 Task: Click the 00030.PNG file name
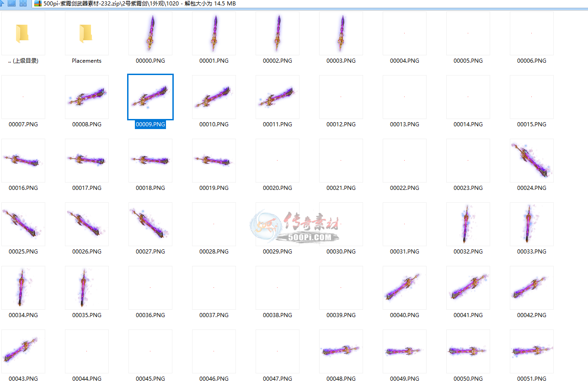click(x=341, y=252)
